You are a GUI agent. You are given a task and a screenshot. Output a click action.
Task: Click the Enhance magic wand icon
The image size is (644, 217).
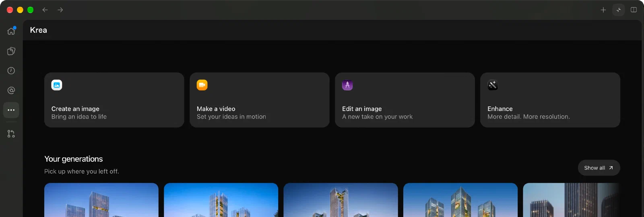[x=493, y=85]
